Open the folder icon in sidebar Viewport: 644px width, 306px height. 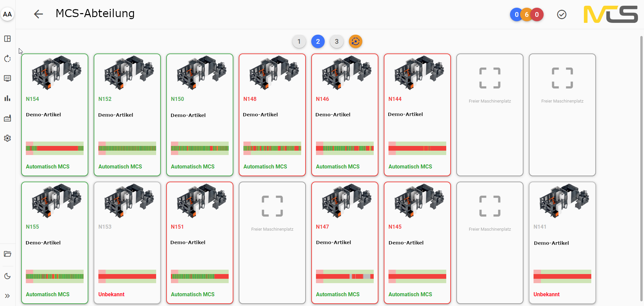pos(7,254)
